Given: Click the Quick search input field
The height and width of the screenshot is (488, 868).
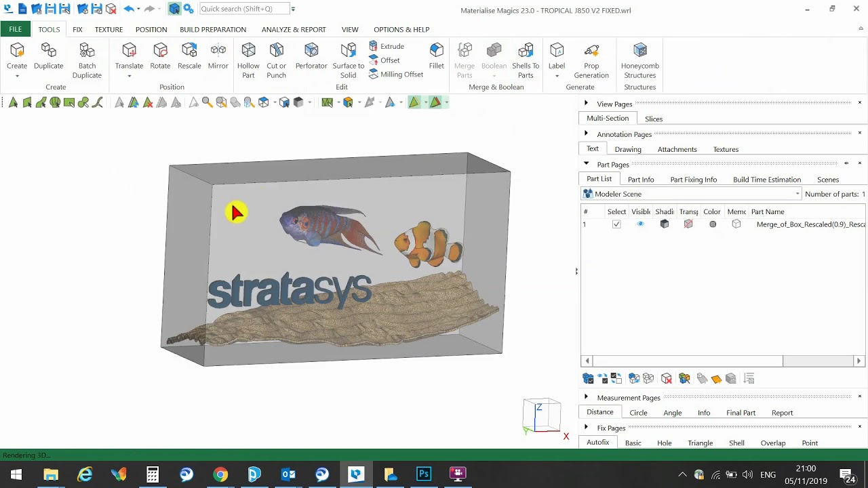Looking at the screenshot, I should coord(244,9).
